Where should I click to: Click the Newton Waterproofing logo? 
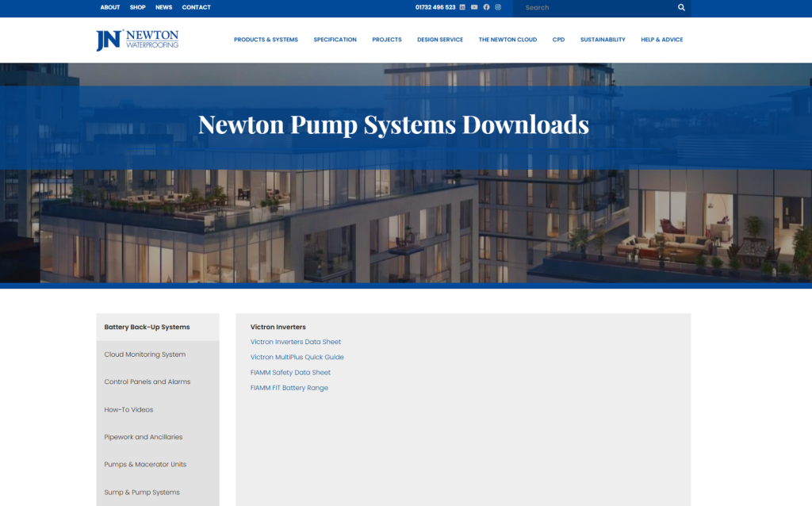point(137,40)
